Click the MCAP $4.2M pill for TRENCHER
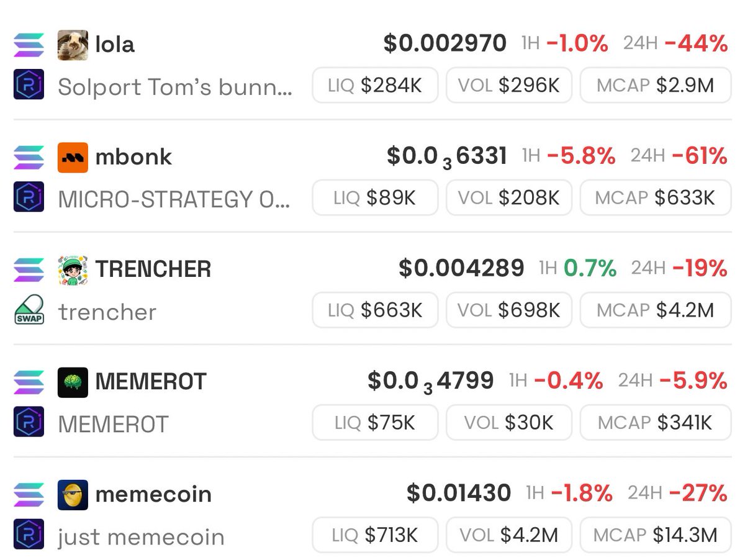 (656, 310)
